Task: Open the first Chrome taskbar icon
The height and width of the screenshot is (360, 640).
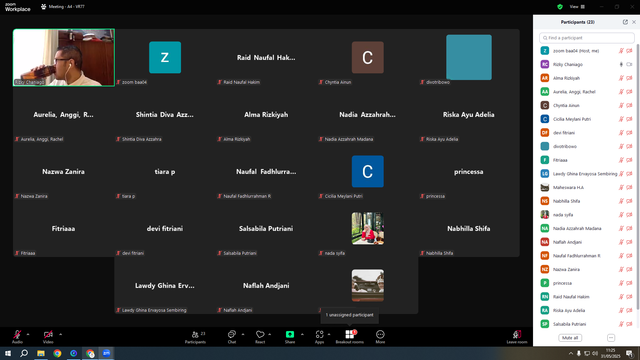Action: pos(57,353)
